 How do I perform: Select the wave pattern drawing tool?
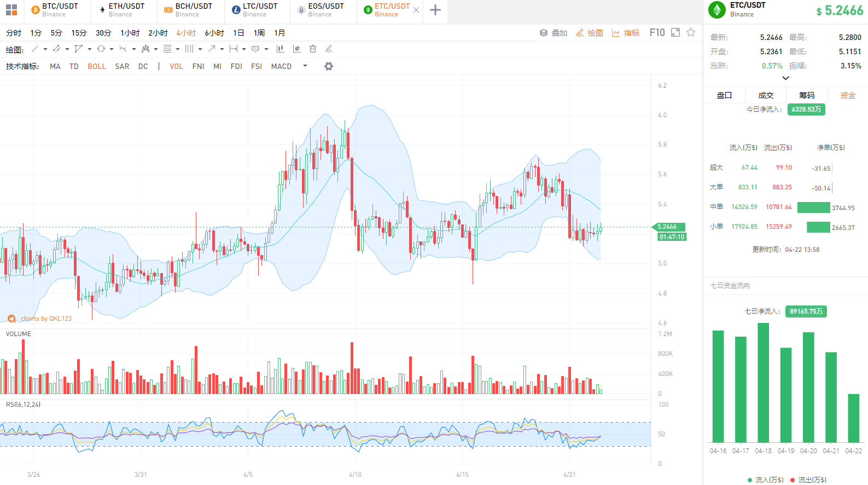[123, 49]
